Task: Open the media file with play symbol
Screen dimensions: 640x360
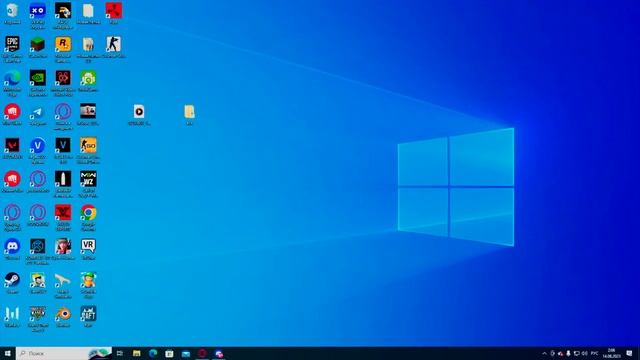Action: (139, 111)
